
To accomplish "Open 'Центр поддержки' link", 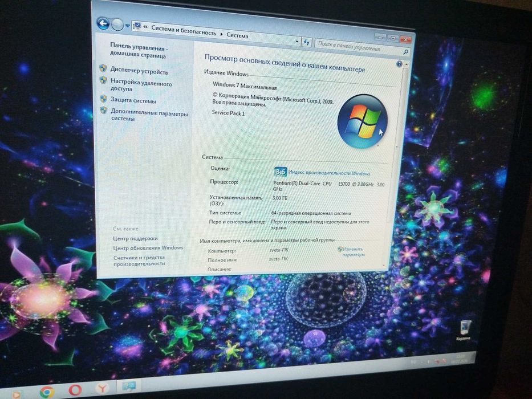I will [135, 238].
